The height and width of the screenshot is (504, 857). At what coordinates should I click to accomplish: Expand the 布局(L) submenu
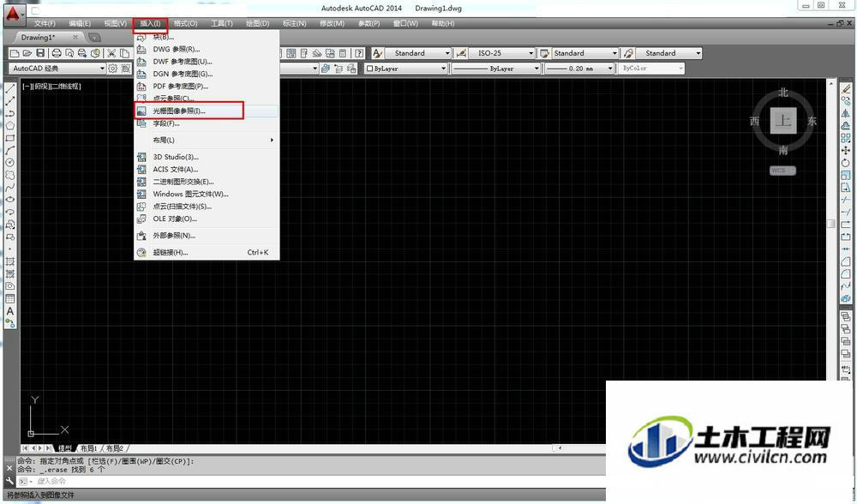pyautogui.click(x=207, y=140)
